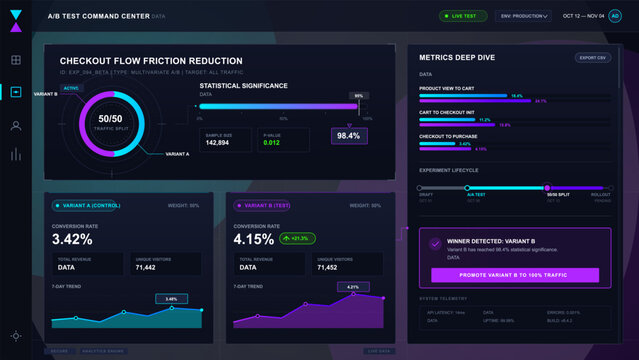Screen dimensions: 639x360
Task: Click the VARIANT B donut label
Action: coord(45,94)
